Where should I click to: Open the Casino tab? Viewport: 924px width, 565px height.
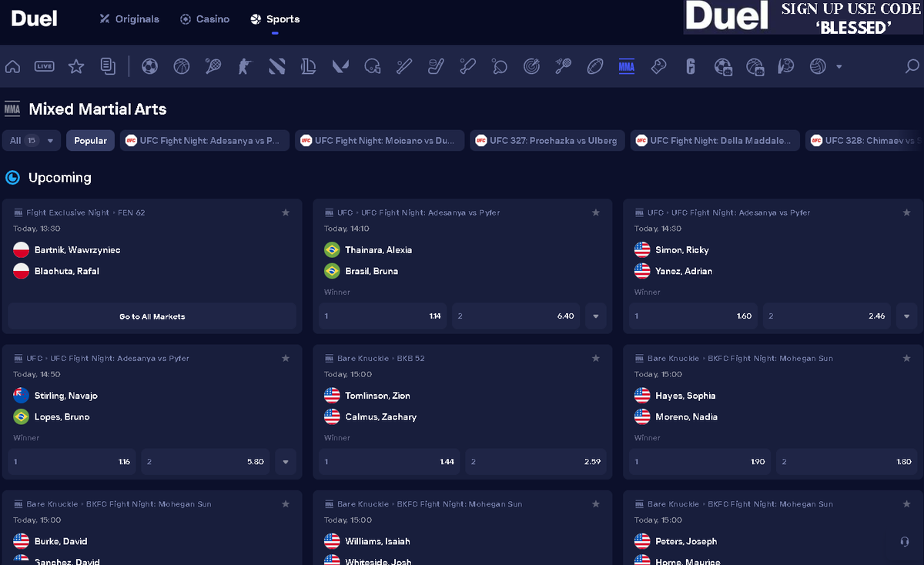pyautogui.click(x=205, y=19)
